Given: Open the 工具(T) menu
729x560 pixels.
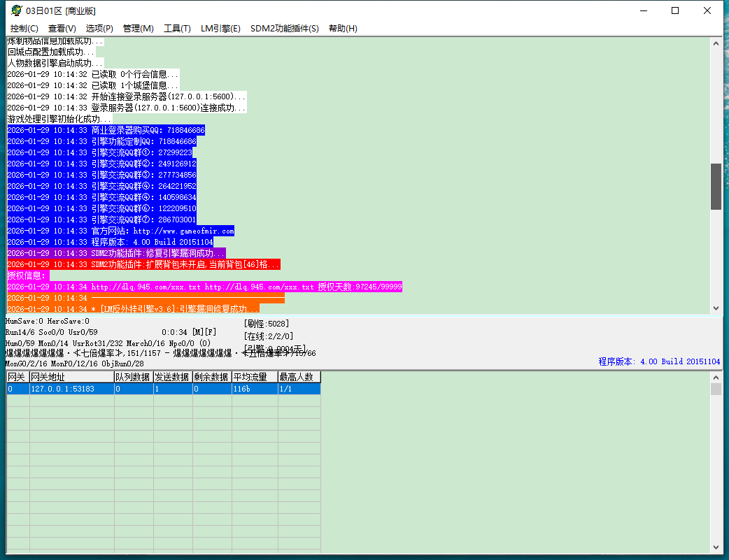Looking at the screenshot, I should [x=177, y=29].
